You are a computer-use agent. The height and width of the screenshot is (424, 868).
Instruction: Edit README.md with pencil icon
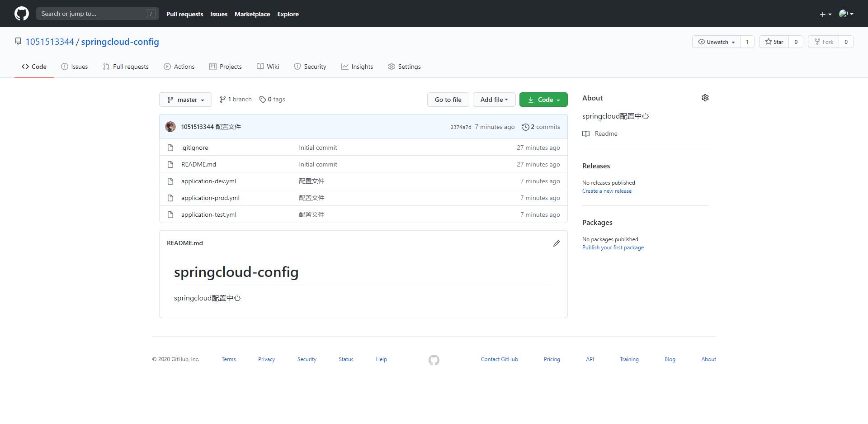pyautogui.click(x=557, y=243)
